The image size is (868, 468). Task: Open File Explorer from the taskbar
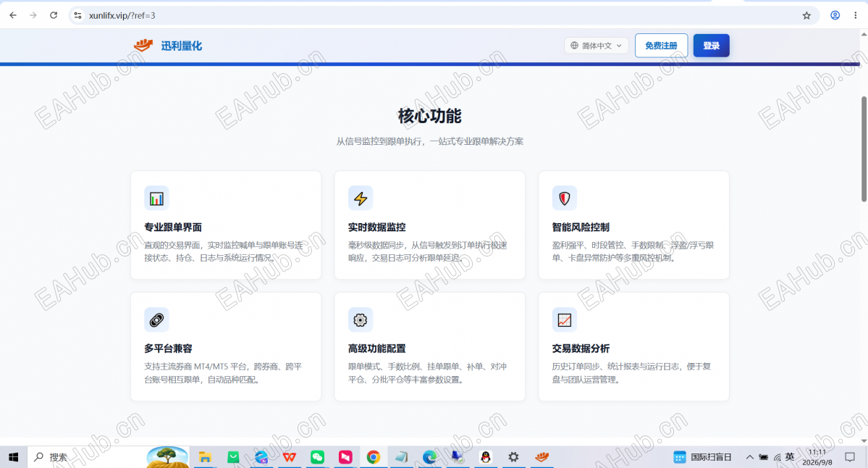205,457
